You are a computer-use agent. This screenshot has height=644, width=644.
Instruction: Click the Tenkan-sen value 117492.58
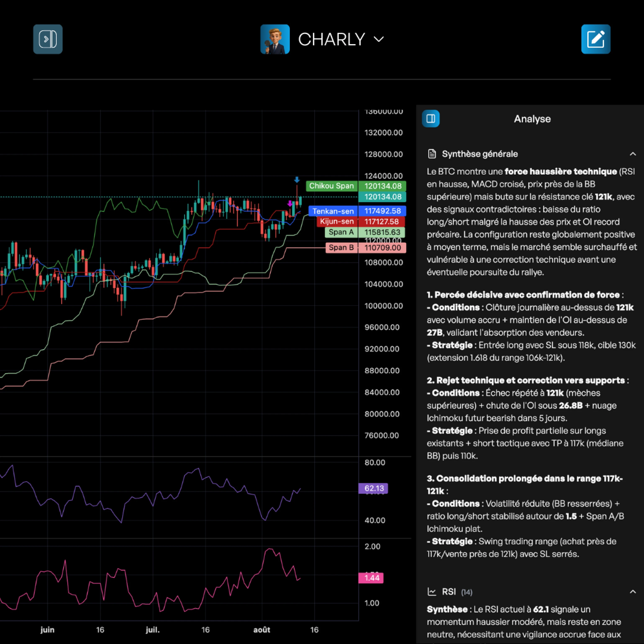[382, 211]
